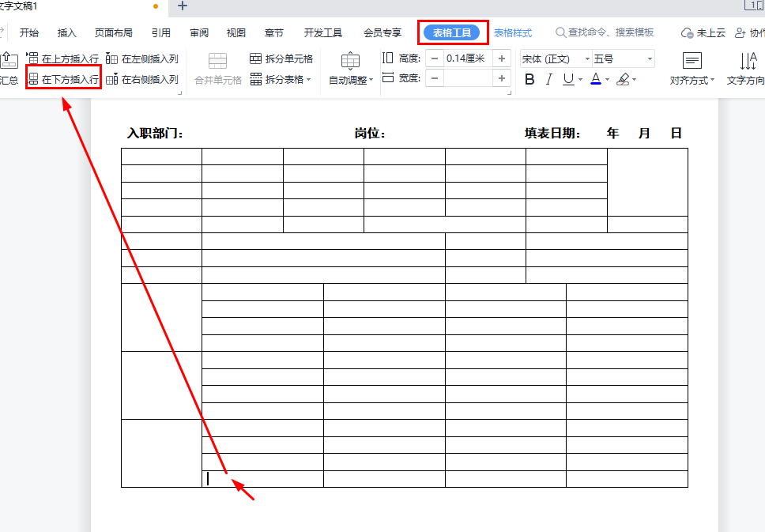
Task: Click Insert Row Below (在下方插入行)
Action: coord(63,79)
